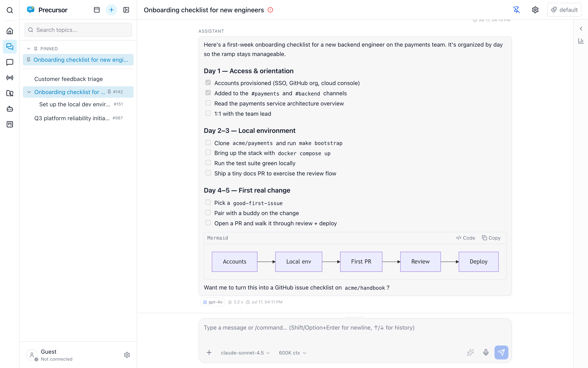Open the search icon in left rail
Screen dimensions: 588x368
pyautogui.click(x=10, y=10)
